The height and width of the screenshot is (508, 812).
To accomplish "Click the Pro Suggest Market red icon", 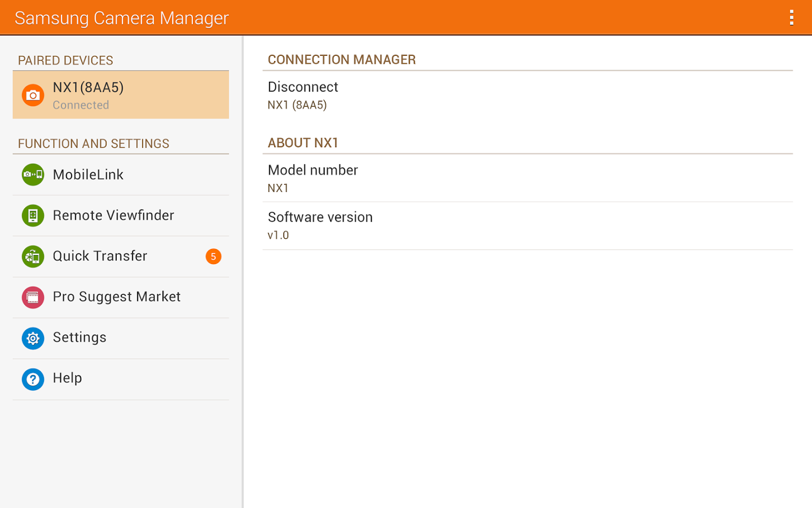I will [33, 297].
